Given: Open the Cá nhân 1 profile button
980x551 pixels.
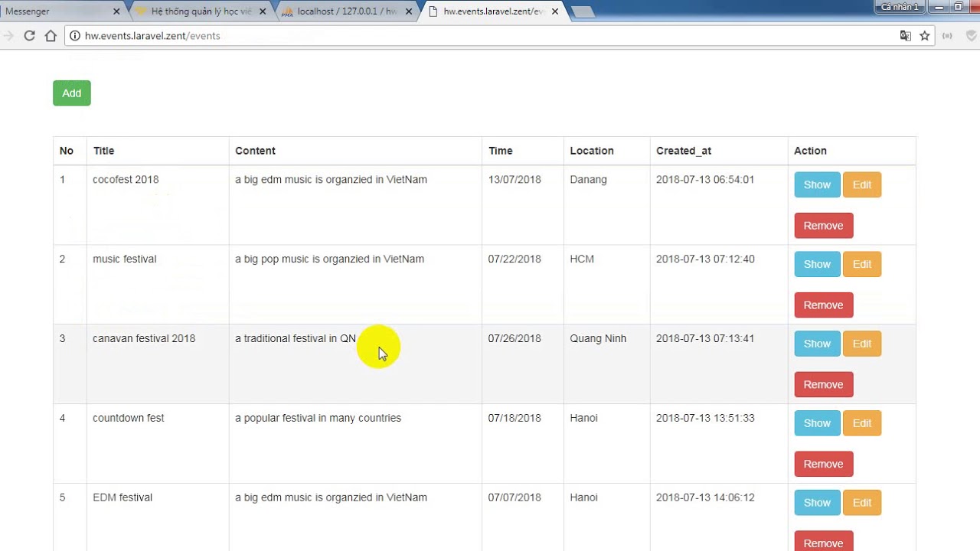Looking at the screenshot, I should coord(900,7).
